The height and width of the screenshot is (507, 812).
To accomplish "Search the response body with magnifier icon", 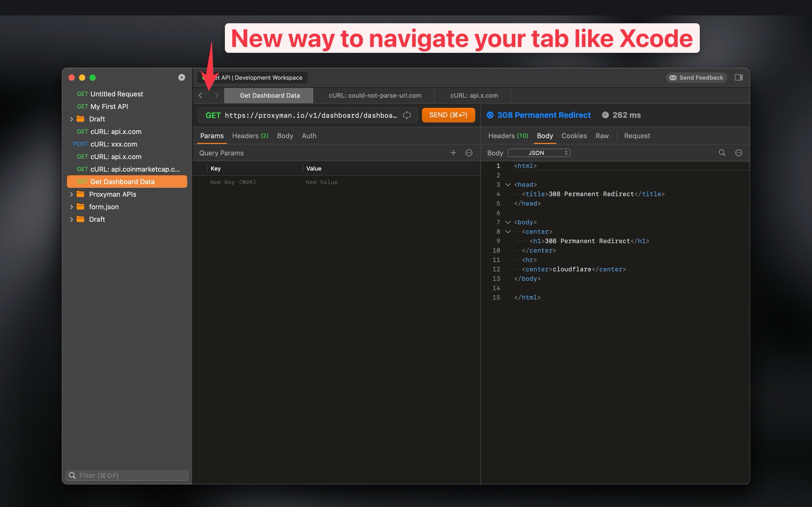I will coord(722,153).
